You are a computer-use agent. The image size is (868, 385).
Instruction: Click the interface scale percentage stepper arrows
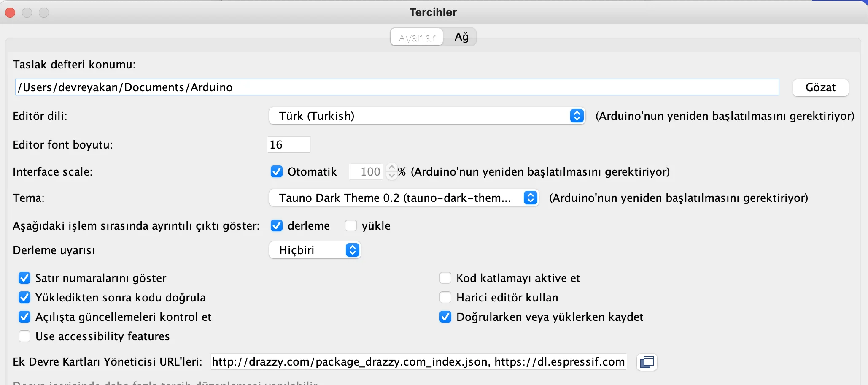coord(391,171)
